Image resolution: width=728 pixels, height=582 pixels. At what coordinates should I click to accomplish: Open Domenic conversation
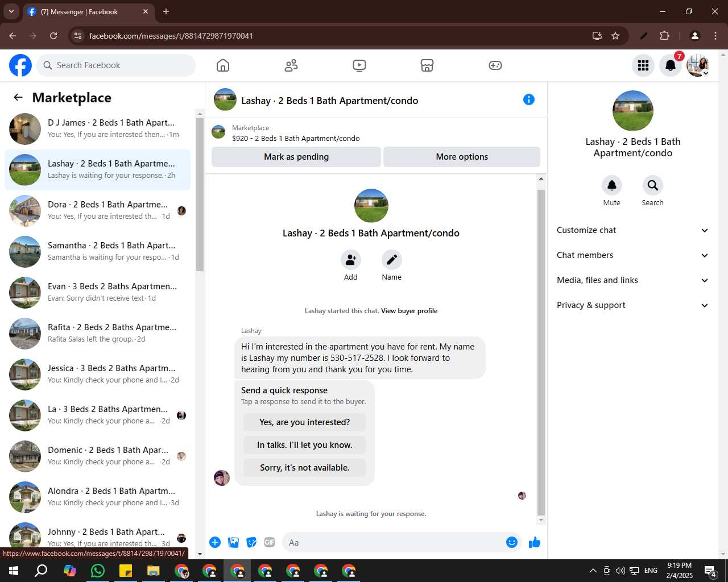click(x=97, y=456)
